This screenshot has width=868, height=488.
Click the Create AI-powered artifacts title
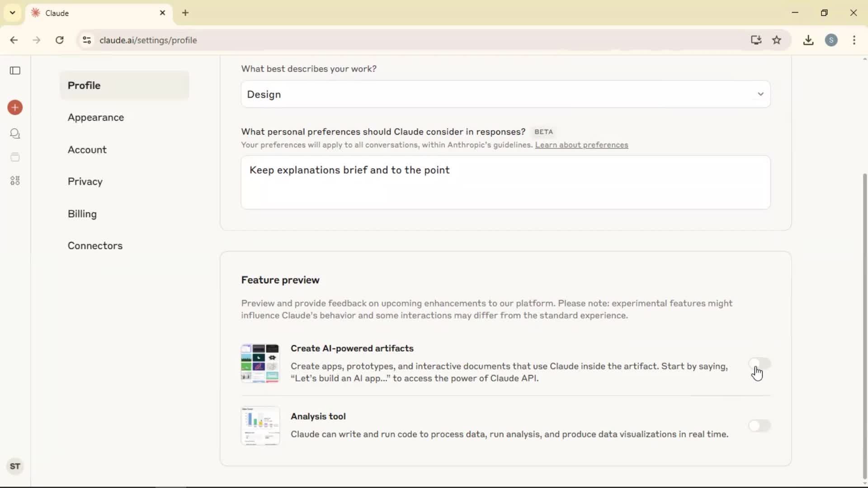(x=352, y=348)
